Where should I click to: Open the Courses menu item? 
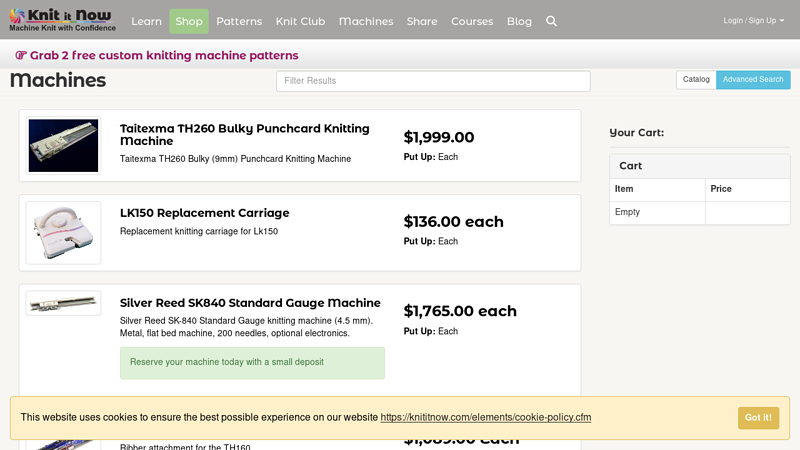472,21
